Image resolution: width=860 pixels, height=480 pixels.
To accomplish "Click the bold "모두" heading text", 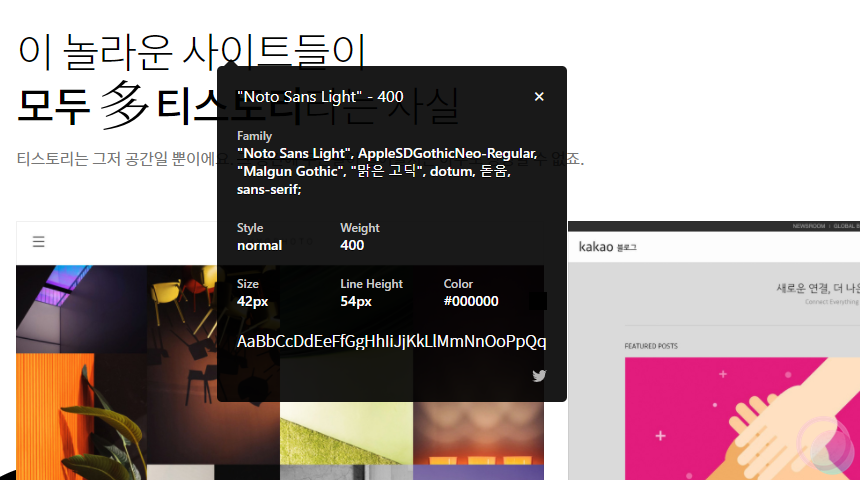I will tap(53, 105).
